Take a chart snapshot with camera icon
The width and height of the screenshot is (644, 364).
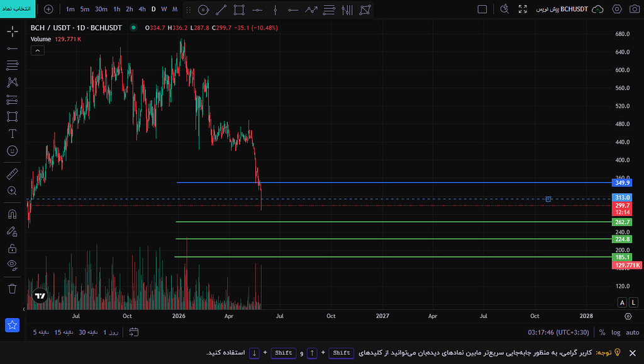(635, 9)
